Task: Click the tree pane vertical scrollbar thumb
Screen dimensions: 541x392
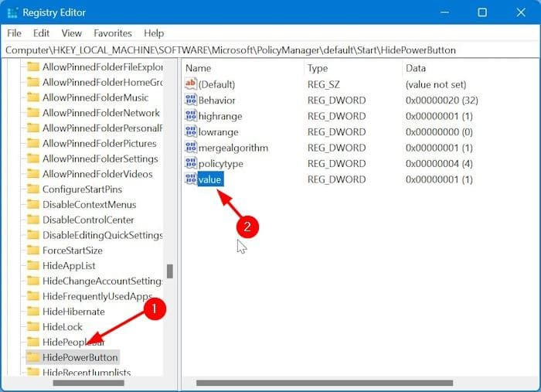Action: [169, 271]
